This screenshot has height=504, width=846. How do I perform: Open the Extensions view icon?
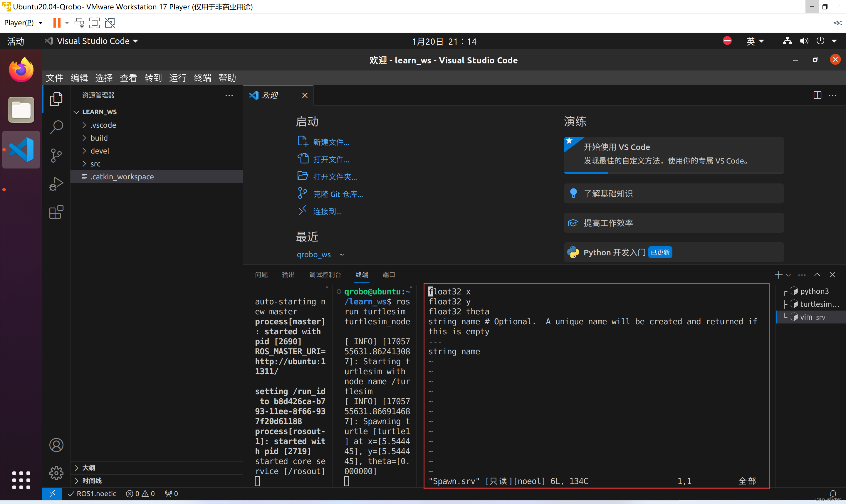56,212
